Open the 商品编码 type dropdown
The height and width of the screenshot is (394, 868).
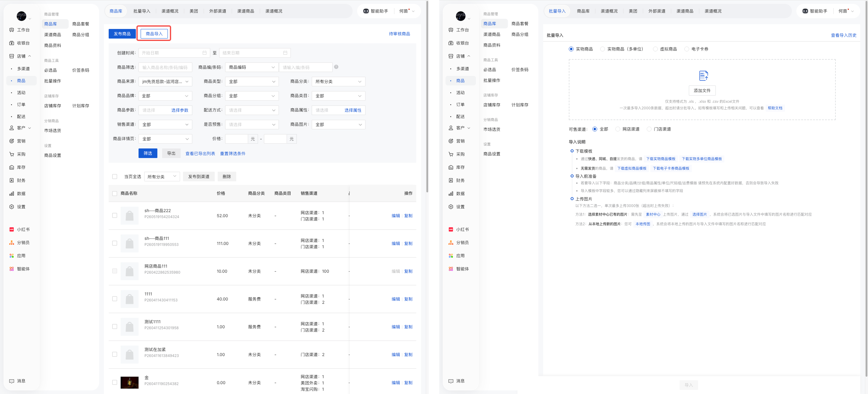click(x=252, y=68)
